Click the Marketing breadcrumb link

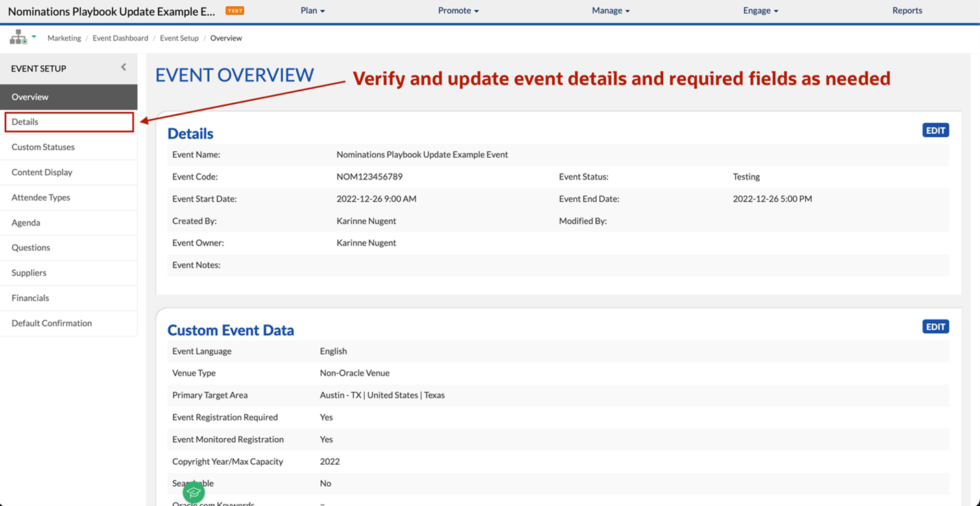pos(64,38)
